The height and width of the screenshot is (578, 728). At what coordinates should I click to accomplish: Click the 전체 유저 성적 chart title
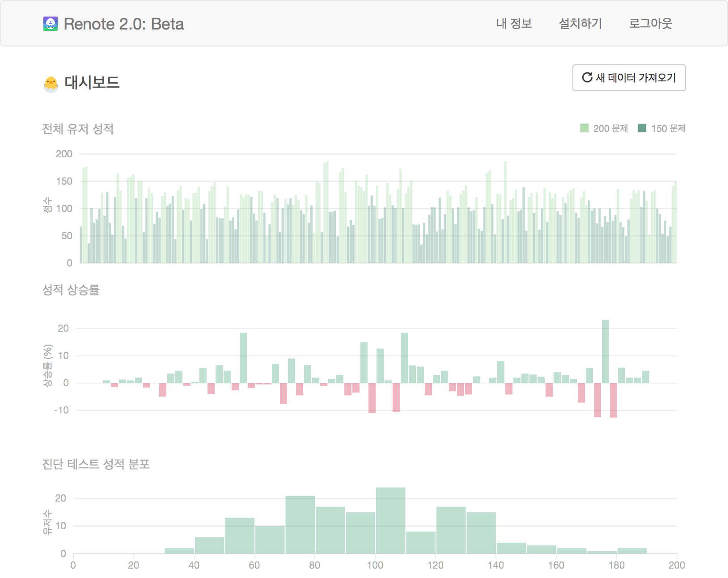(x=78, y=129)
